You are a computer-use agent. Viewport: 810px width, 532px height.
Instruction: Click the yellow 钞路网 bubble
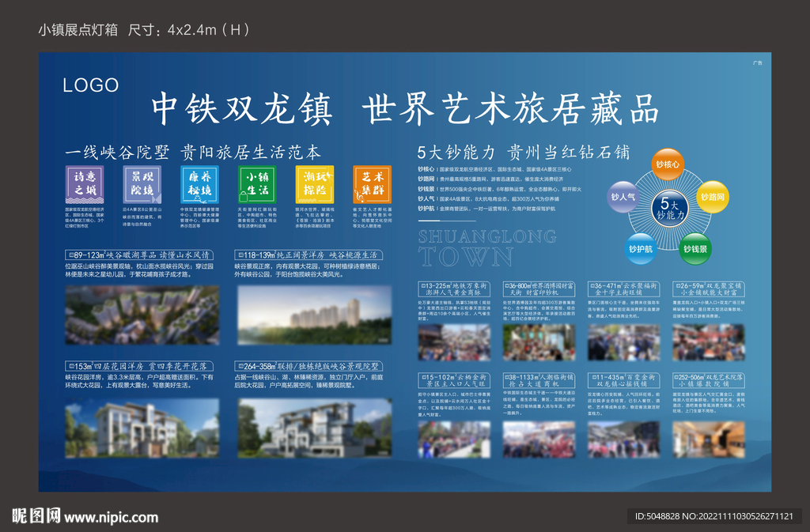(x=713, y=197)
